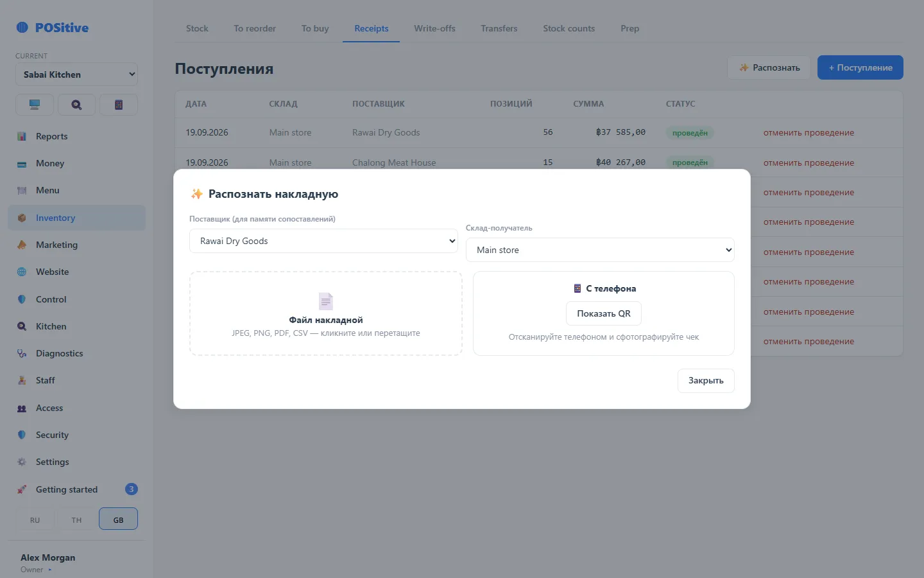Switch to the Stock tab

click(x=197, y=28)
